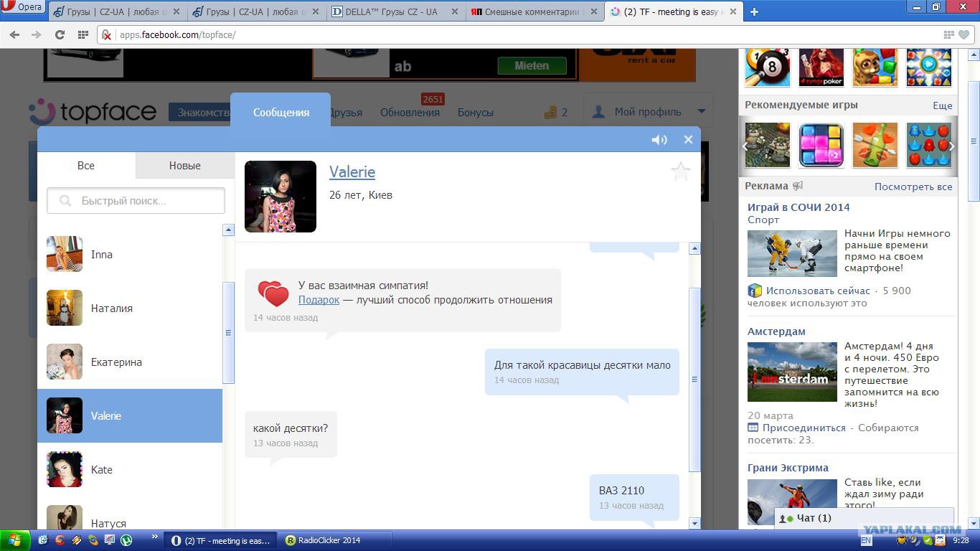Image resolution: width=980 pixels, height=551 pixels.
Task: Open the conversation with Inna
Action: pyautogui.click(x=130, y=254)
